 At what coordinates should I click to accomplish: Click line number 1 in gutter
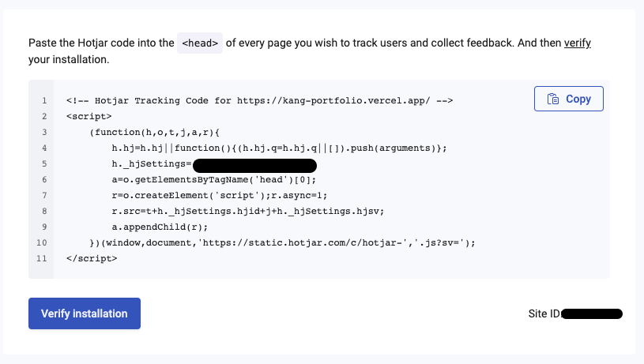[44, 100]
